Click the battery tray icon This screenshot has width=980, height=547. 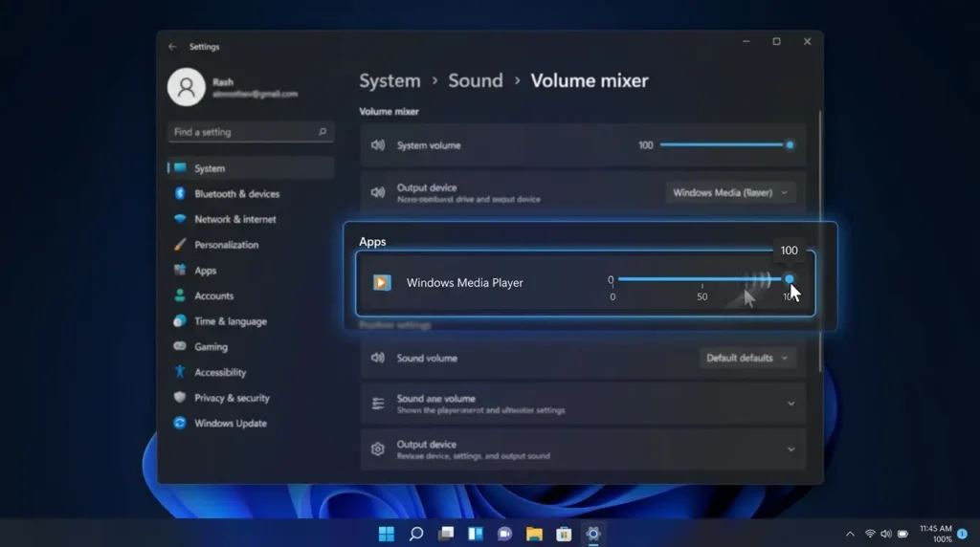[x=903, y=534]
